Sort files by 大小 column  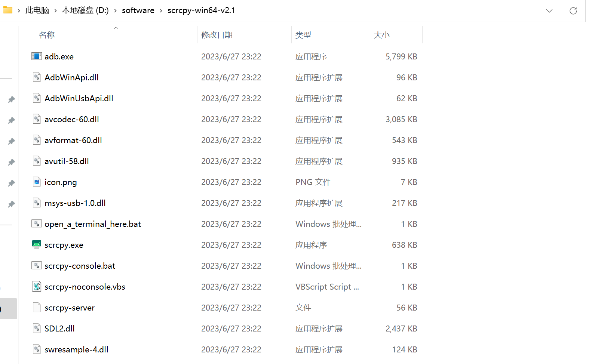[x=381, y=35]
